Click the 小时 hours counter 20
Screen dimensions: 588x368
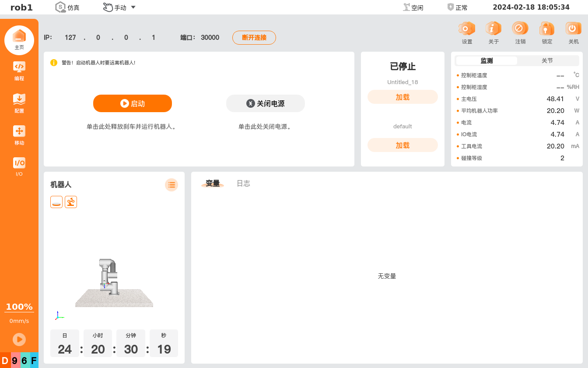pos(98,349)
